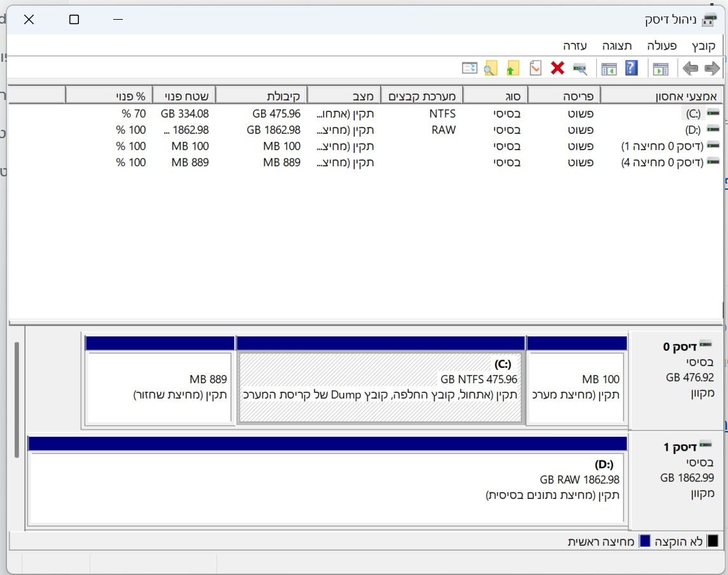Click the disk icon beside the דיסק 1 label

(706, 445)
